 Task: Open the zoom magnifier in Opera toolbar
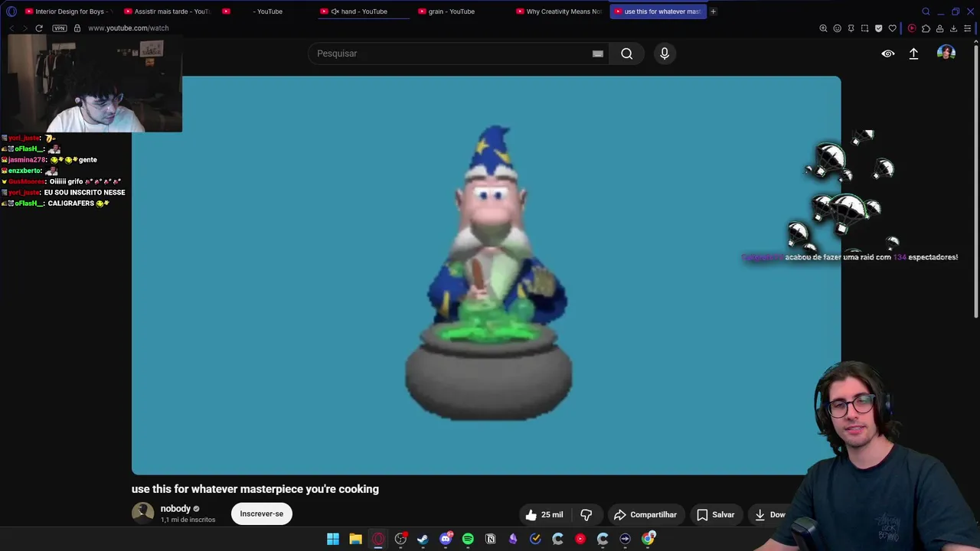823,28
